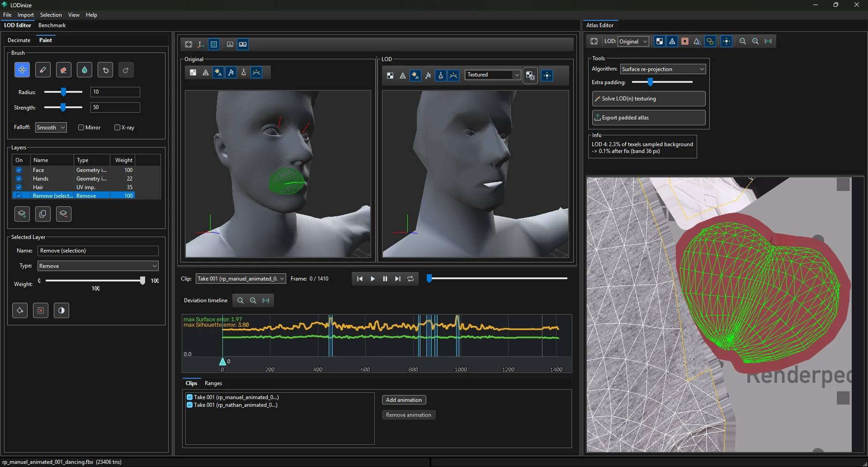Click the add layer icon
Image resolution: width=868 pixels, height=467 pixels.
pos(22,214)
